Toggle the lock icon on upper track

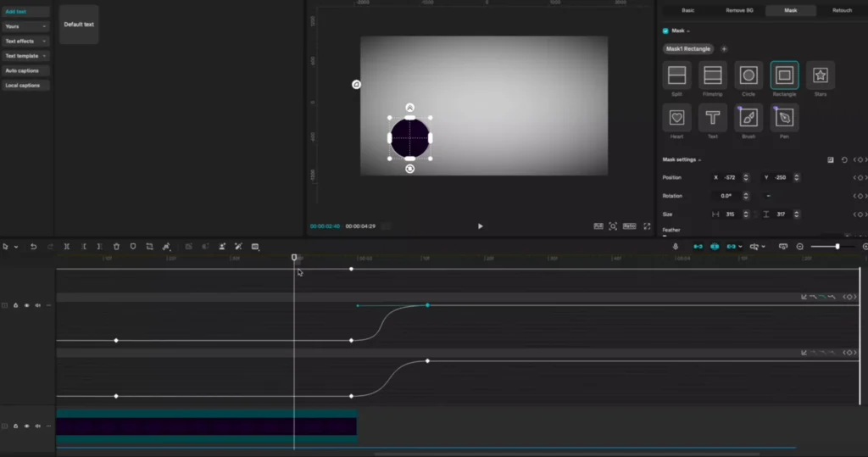coord(15,305)
